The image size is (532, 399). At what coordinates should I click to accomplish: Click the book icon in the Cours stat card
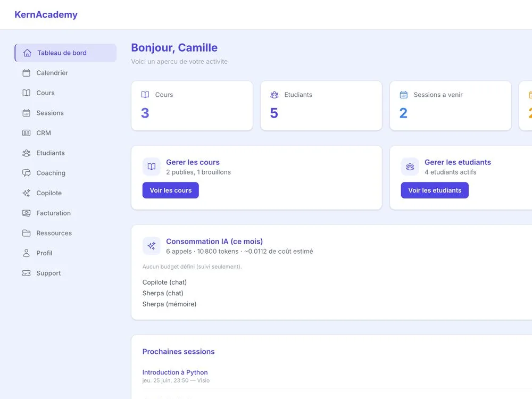point(145,95)
